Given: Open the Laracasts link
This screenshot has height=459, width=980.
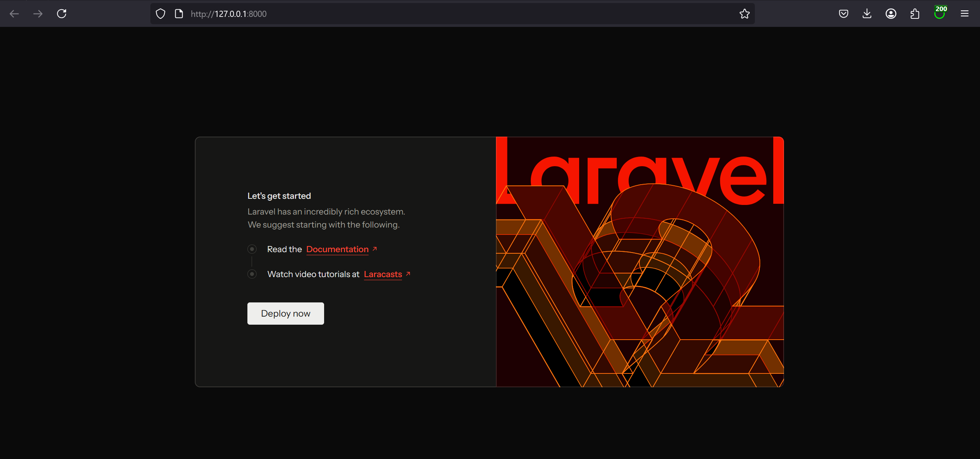Looking at the screenshot, I should tap(382, 274).
